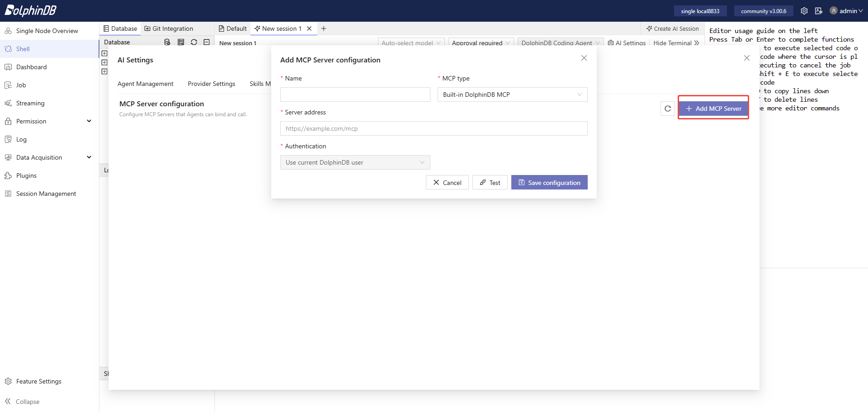Switch to the Database tab
868x412 pixels.
[x=120, y=28]
